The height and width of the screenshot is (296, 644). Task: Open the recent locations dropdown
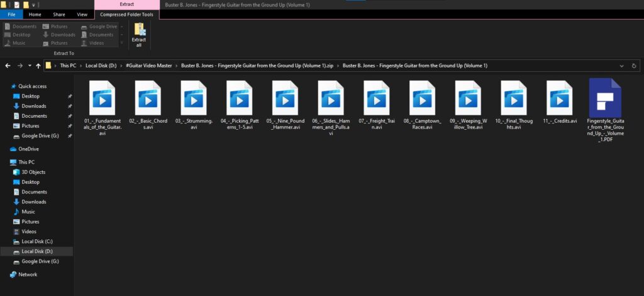pyautogui.click(x=29, y=65)
